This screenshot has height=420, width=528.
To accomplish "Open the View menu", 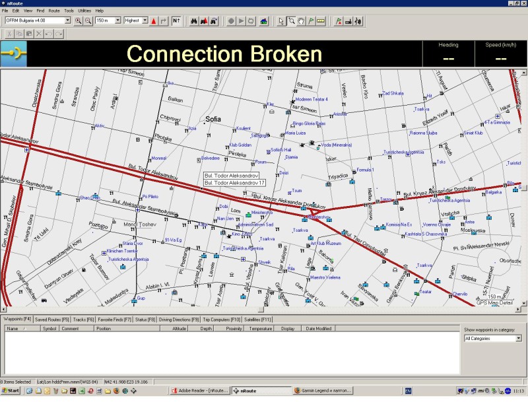I will coord(28,11).
